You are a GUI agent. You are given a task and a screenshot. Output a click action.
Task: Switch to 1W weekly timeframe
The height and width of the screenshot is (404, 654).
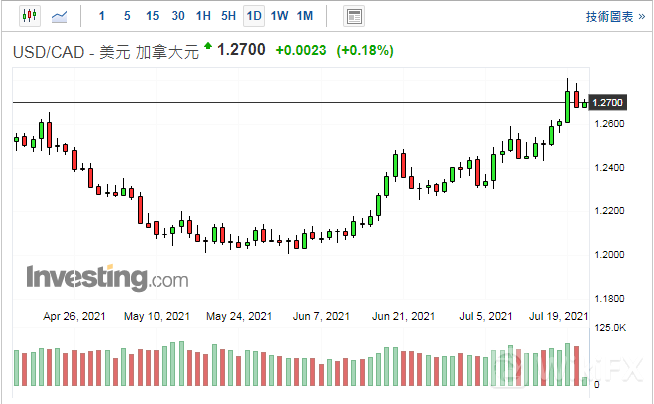tap(279, 16)
